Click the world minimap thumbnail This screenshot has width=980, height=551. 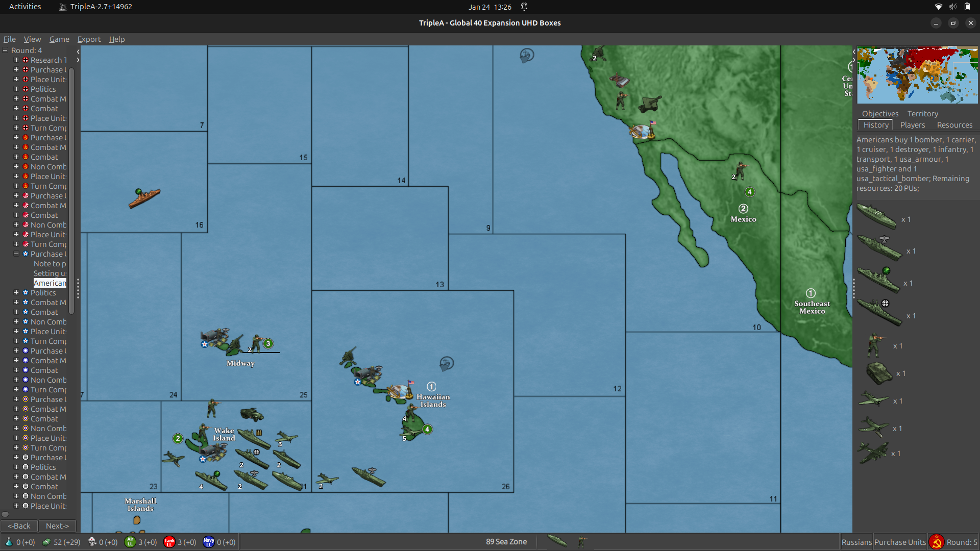tap(917, 75)
